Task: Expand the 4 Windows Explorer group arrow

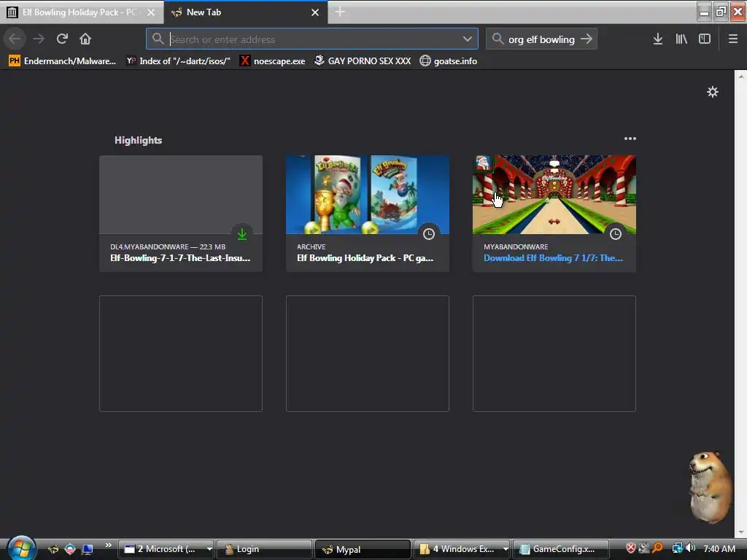Action: (x=506, y=549)
